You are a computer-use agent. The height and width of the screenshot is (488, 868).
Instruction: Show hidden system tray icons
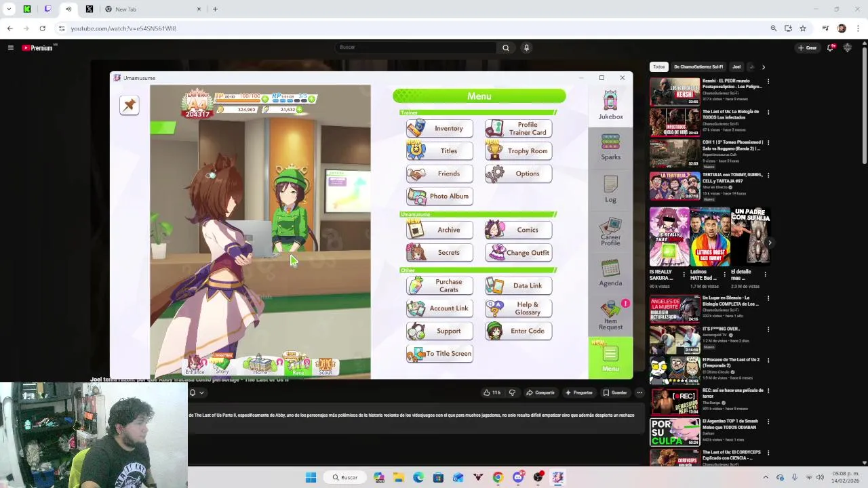click(x=766, y=477)
